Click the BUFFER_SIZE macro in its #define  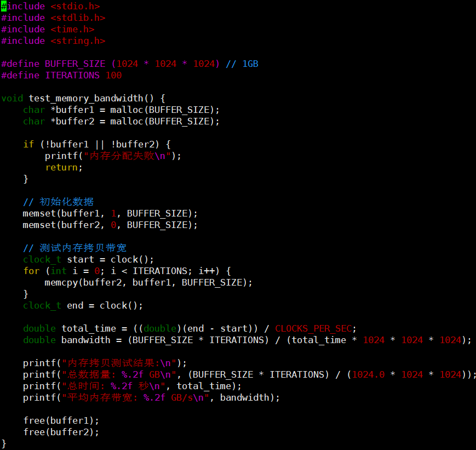point(75,64)
